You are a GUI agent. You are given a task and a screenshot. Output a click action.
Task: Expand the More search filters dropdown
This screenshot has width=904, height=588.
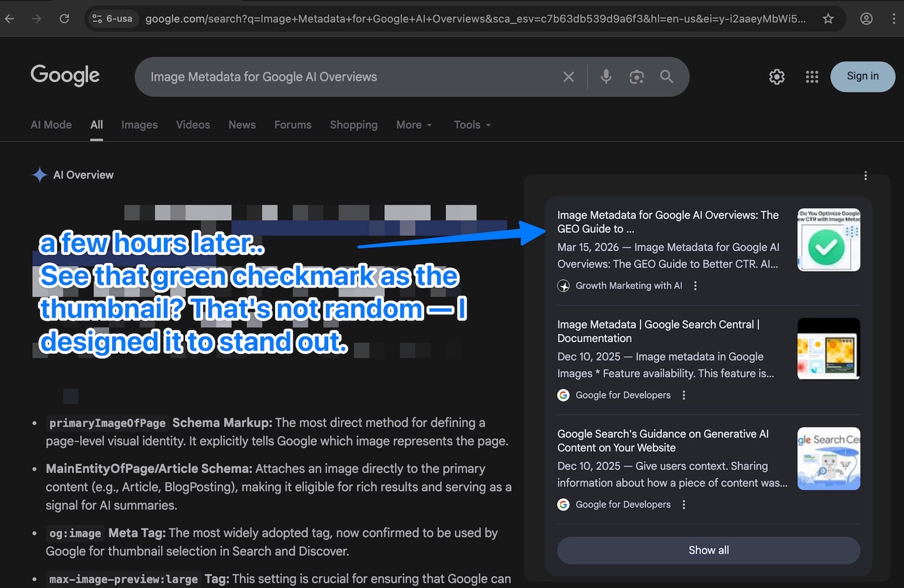pos(414,125)
